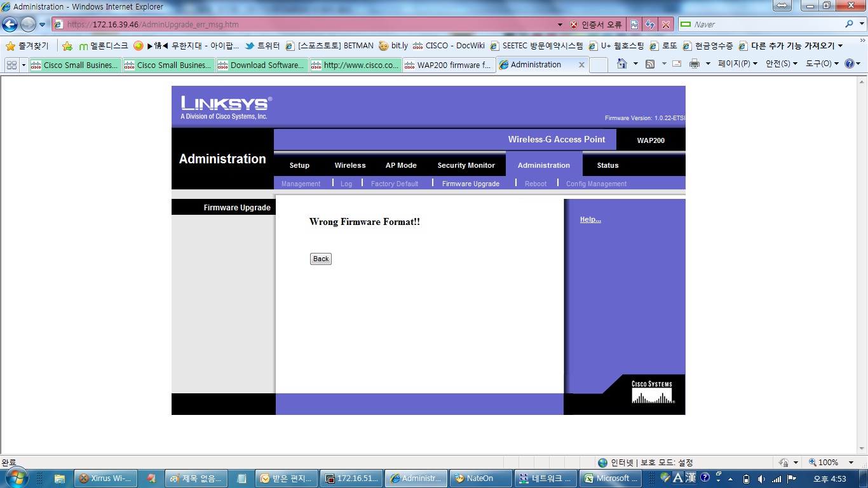Screen dimensions: 868x488
Task: Click the Quick Tabs grid icon
Action: click(x=11, y=65)
